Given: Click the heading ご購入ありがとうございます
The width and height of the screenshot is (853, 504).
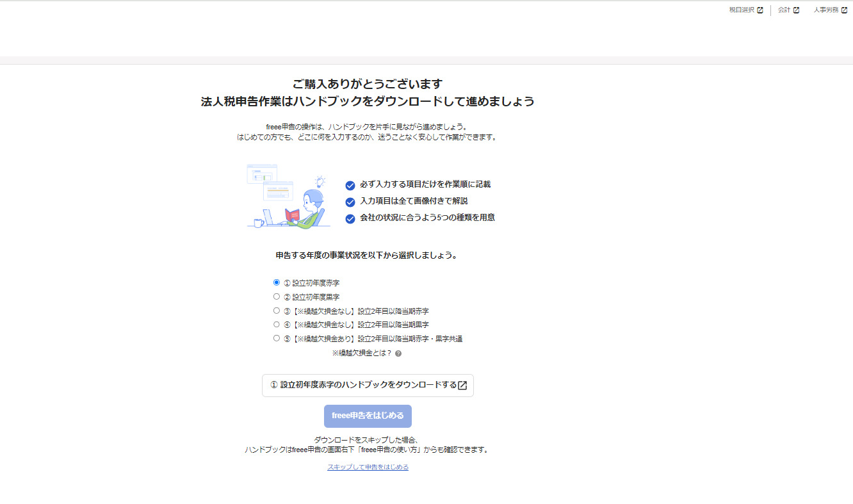Looking at the screenshot, I should click(x=368, y=84).
